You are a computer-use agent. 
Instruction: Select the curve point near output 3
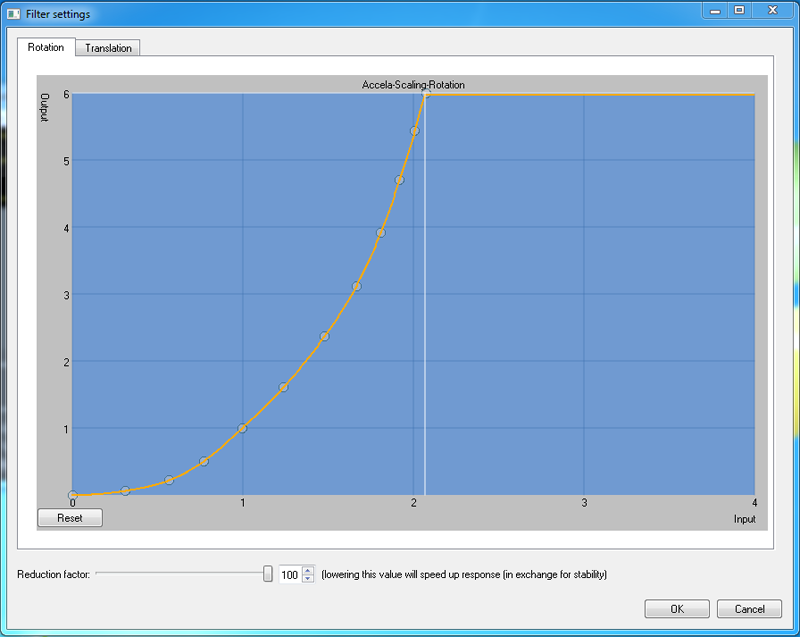point(357,287)
